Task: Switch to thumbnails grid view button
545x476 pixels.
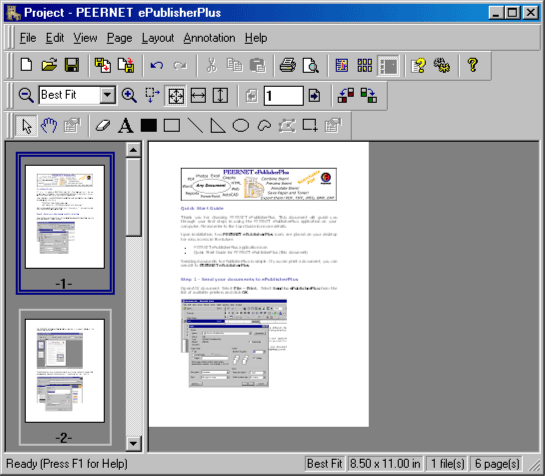Action: pos(365,65)
